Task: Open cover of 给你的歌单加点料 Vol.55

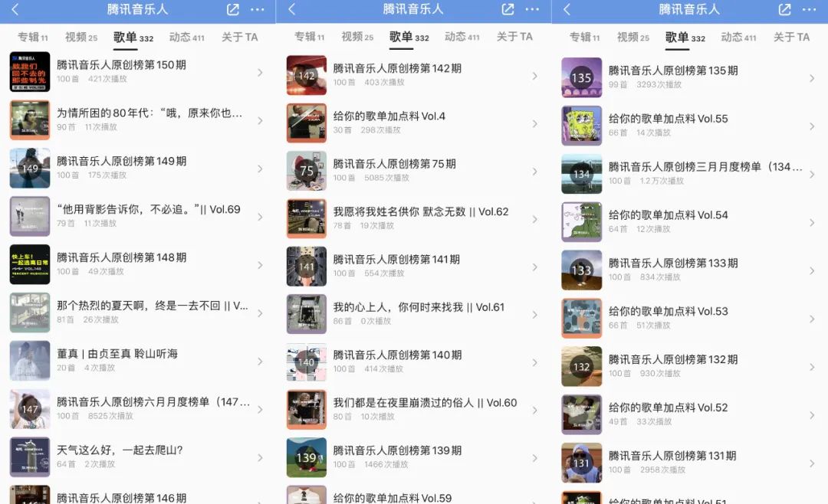Action: click(x=581, y=126)
